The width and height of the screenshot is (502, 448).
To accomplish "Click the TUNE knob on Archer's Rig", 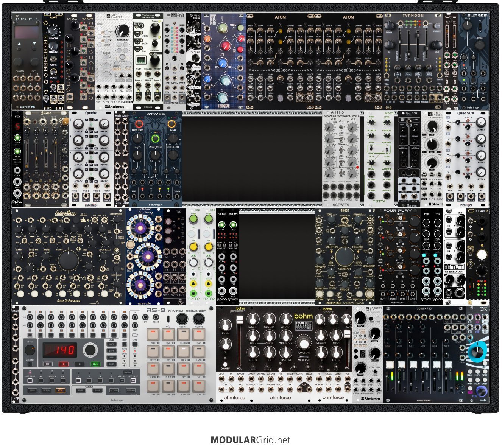I will point(360,368).
